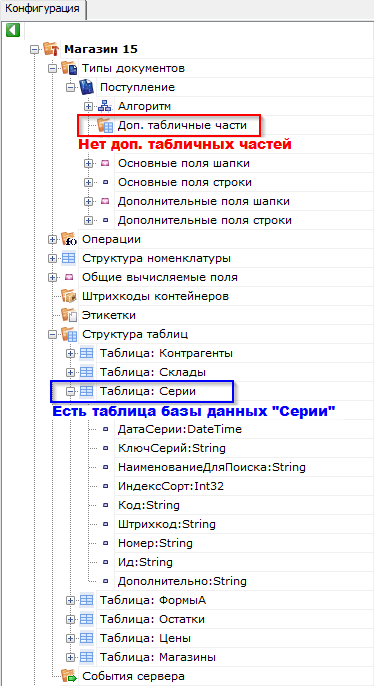
Task: Select the НаименованиеДляПоиска:String field
Action: pos(211,467)
